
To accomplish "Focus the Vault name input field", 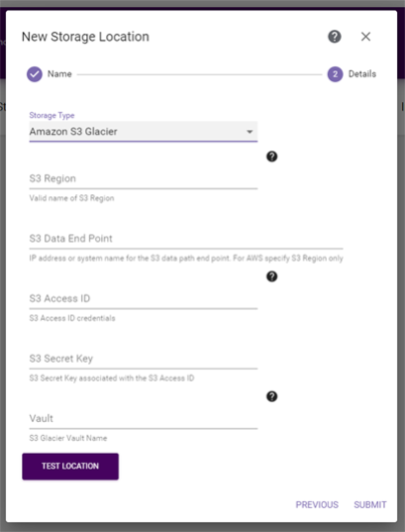I will (x=144, y=419).
